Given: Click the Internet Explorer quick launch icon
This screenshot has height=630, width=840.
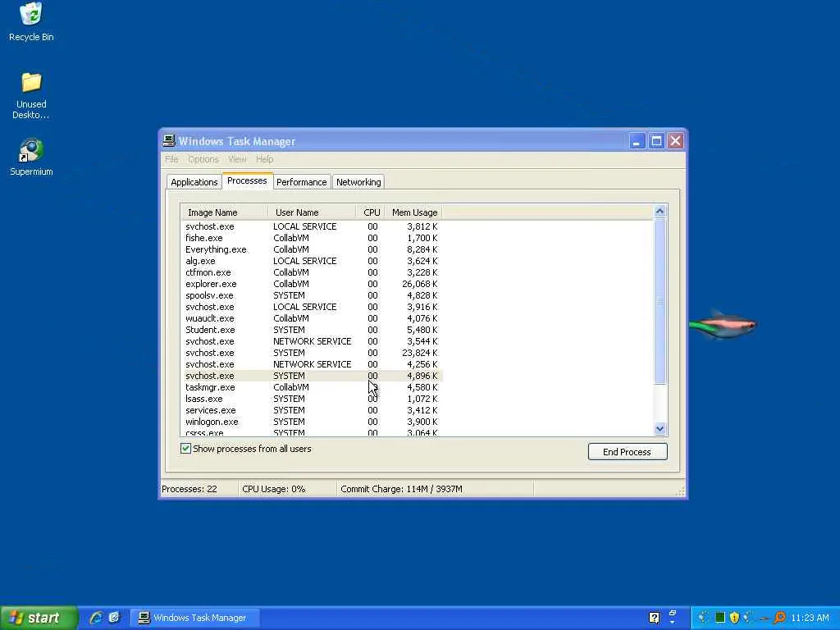Looking at the screenshot, I should pyautogui.click(x=96, y=618).
